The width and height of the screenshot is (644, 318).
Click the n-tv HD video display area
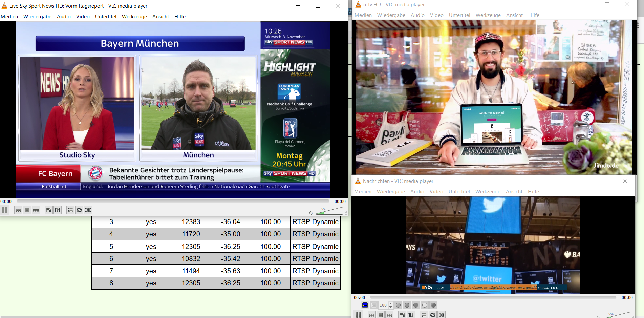pos(494,97)
